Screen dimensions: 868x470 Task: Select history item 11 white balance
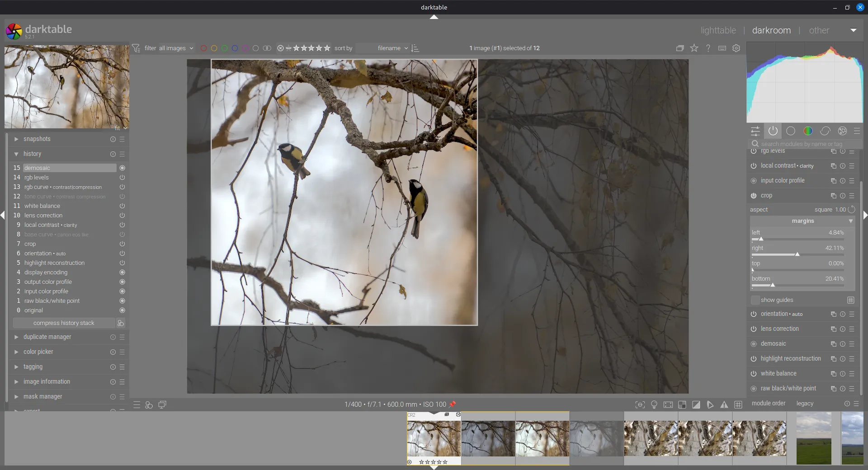click(x=42, y=206)
